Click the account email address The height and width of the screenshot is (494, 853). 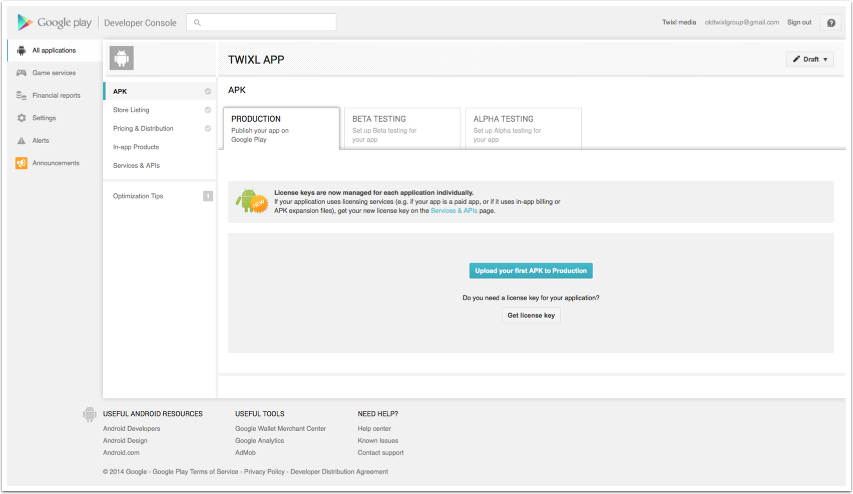(741, 22)
